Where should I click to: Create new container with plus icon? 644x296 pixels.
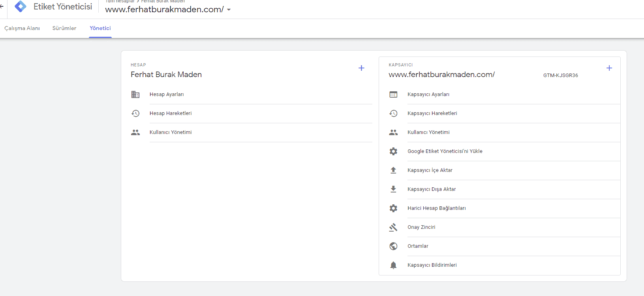[x=609, y=68]
